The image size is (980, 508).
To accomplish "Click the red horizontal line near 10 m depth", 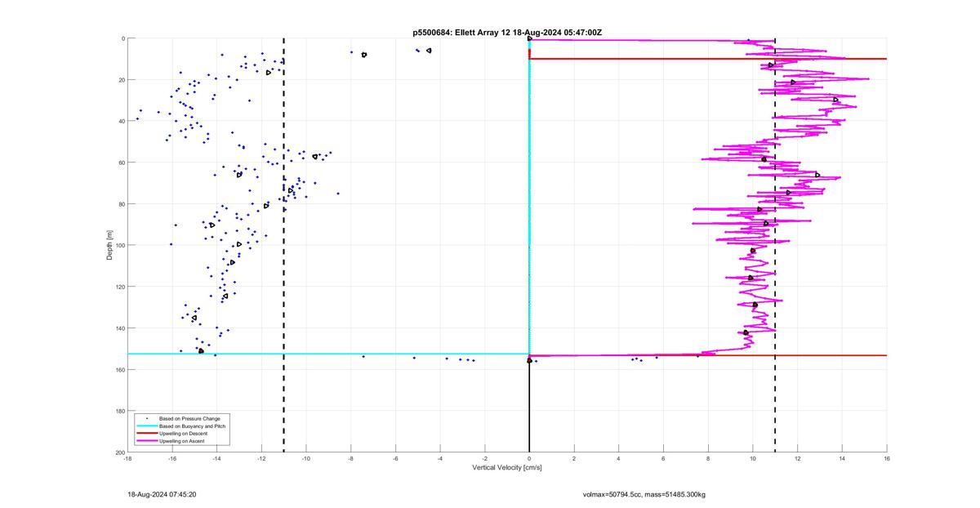I will point(708,59).
